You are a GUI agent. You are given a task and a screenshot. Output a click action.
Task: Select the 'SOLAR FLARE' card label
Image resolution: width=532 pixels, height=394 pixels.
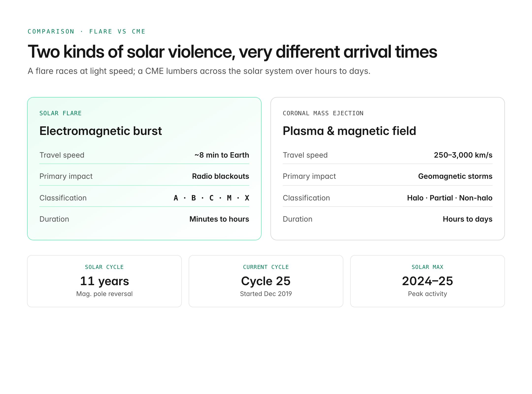[60, 113]
